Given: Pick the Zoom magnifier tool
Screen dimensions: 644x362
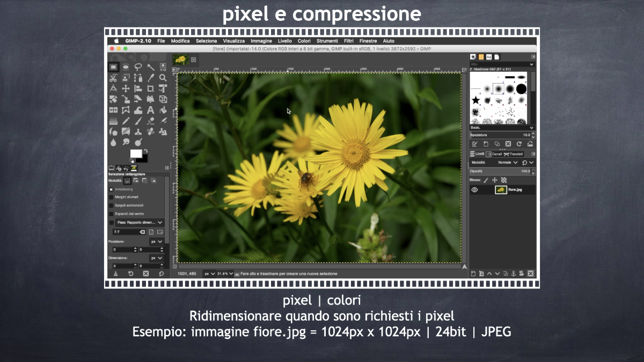Looking at the screenshot, I should [163, 78].
